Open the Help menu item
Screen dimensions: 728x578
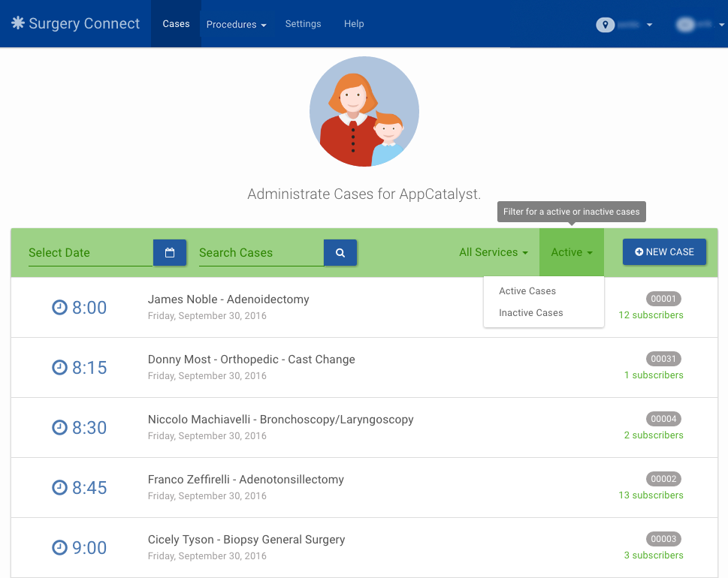tap(354, 24)
